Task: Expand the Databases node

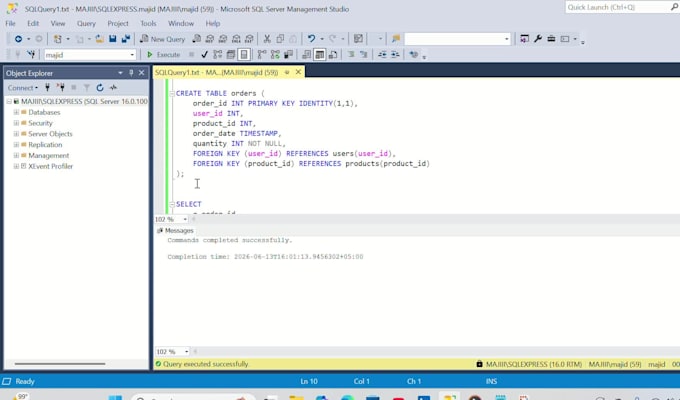Action: click(x=16, y=112)
